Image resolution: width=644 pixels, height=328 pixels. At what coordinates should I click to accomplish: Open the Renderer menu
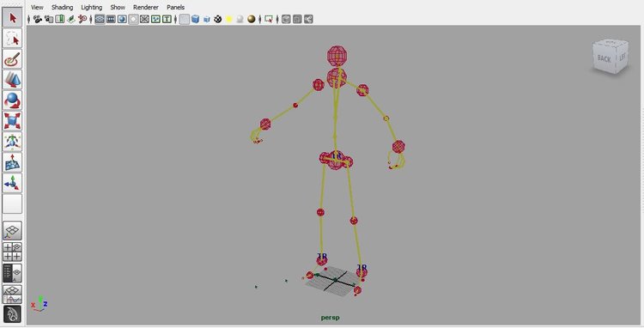pos(145,8)
